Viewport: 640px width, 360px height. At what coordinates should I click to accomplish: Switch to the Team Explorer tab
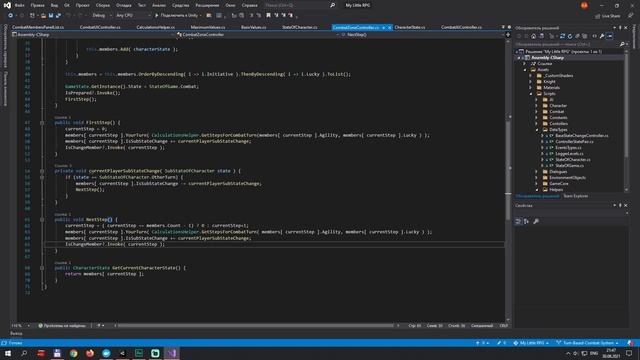tap(576, 196)
